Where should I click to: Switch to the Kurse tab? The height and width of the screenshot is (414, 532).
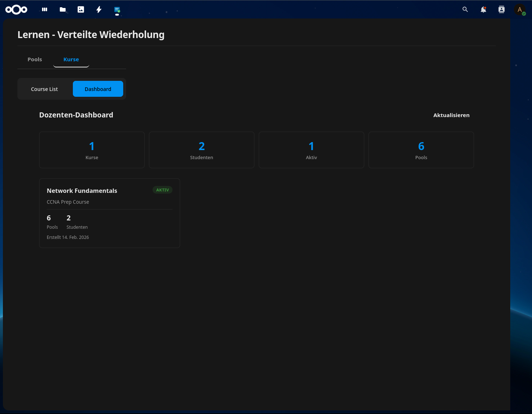[71, 59]
